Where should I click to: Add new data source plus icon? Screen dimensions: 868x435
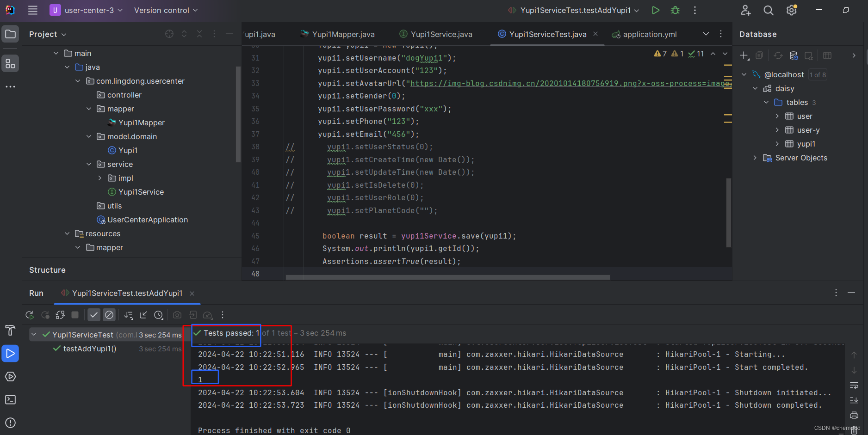coord(744,55)
